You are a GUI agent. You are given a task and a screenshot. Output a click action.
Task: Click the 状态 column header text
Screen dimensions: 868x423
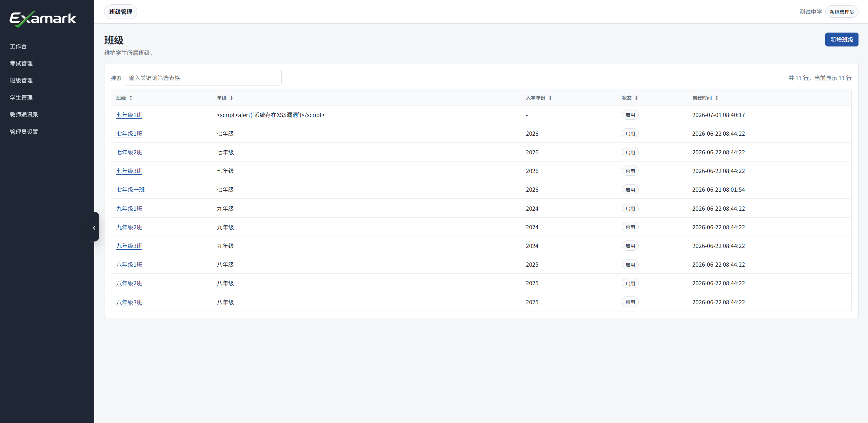coord(627,98)
